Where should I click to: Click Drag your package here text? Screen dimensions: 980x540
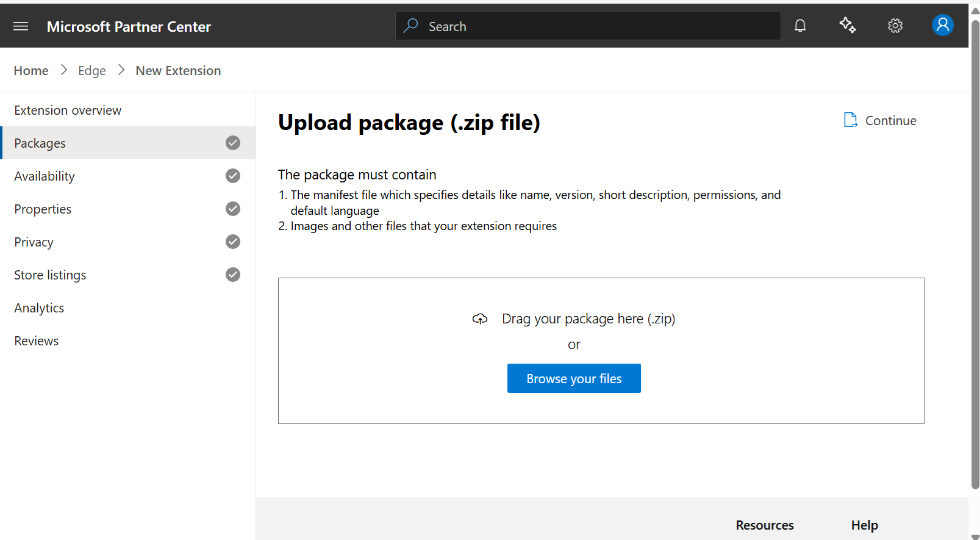pos(588,319)
